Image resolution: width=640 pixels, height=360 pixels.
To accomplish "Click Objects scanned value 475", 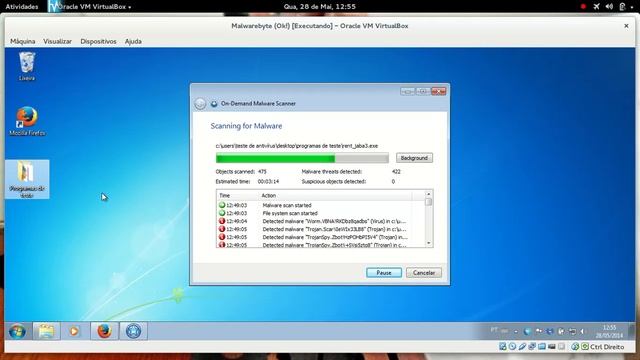I will [262, 171].
